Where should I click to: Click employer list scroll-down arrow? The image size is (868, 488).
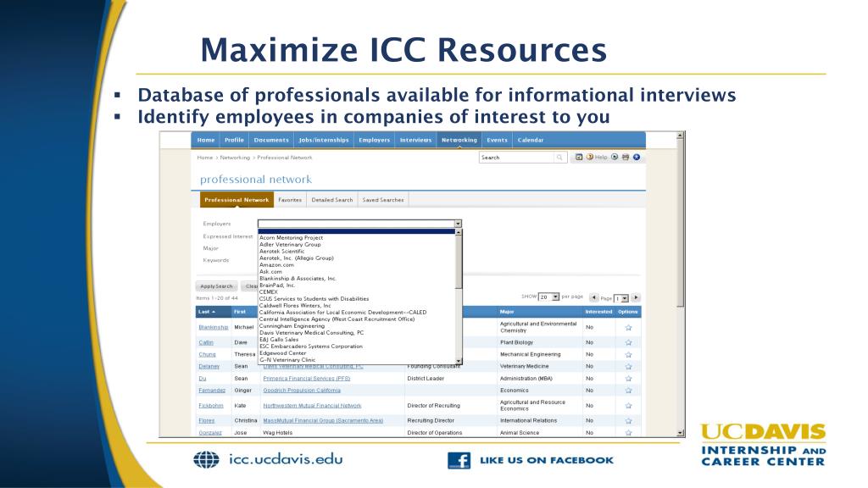pyautogui.click(x=459, y=361)
